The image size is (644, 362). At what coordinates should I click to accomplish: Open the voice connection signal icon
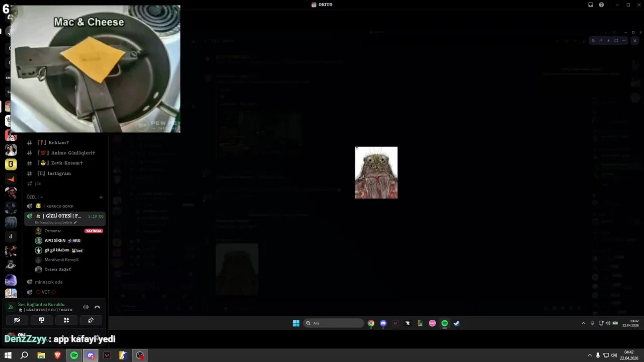click(11, 307)
